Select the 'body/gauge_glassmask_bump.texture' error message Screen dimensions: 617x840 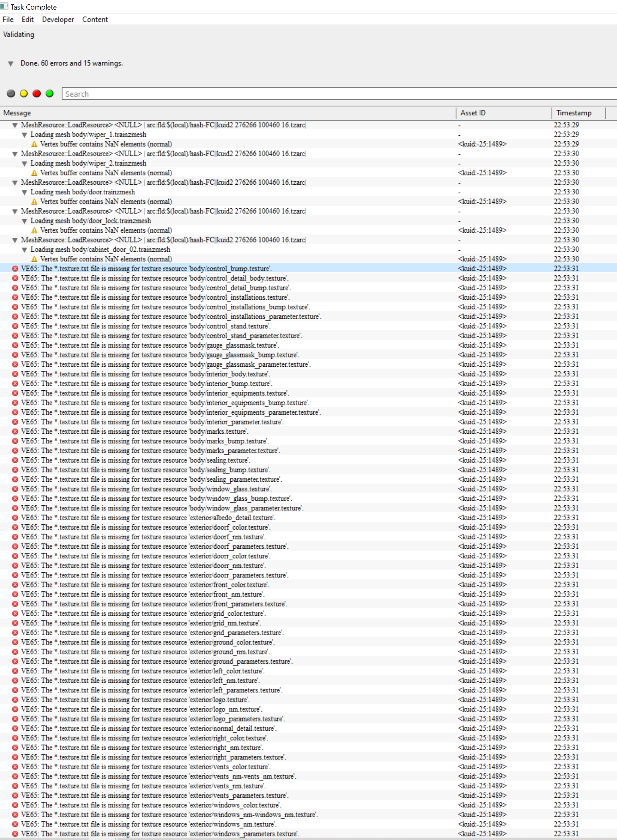160,355
